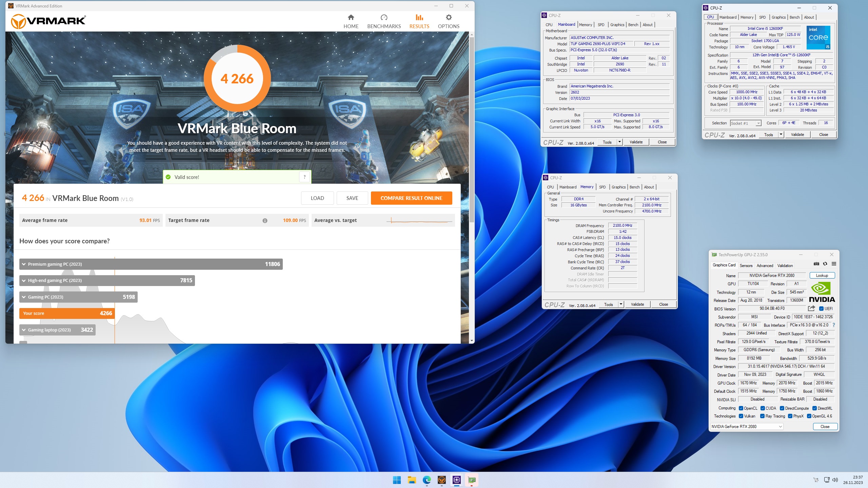The height and width of the screenshot is (488, 868).
Task: Switch to Graphics tab in CPU-Z CPU window
Action: pyautogui.click(x=778, y=17)
